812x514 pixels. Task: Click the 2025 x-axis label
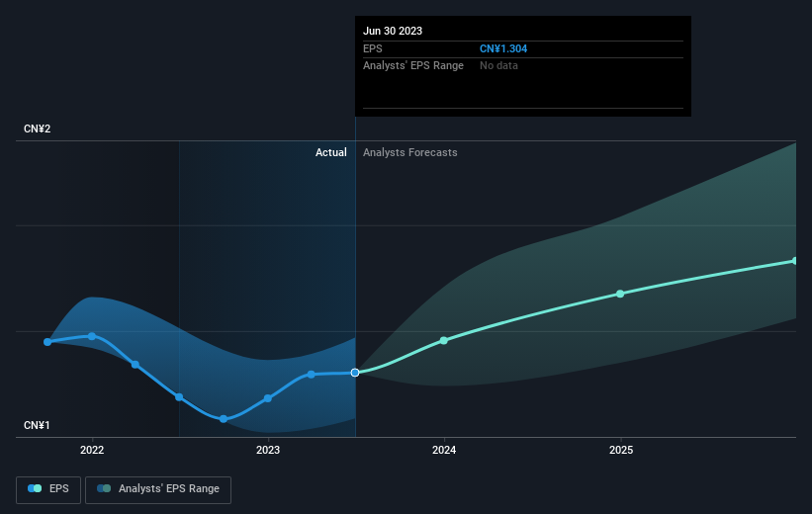click(x=621, y=450)
